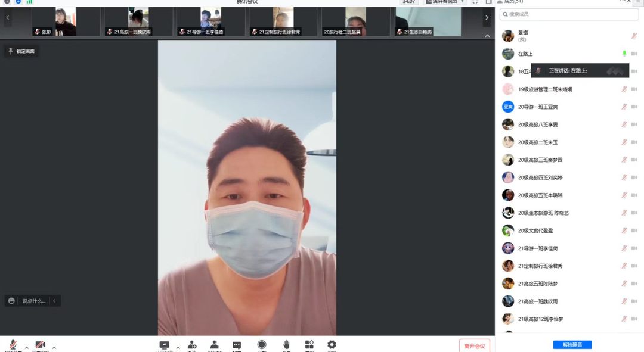Select the 20旅行社二班赵晨 video thumbnail
The height and width of the screenshot is (352, 644).
(x=355, y=21)
